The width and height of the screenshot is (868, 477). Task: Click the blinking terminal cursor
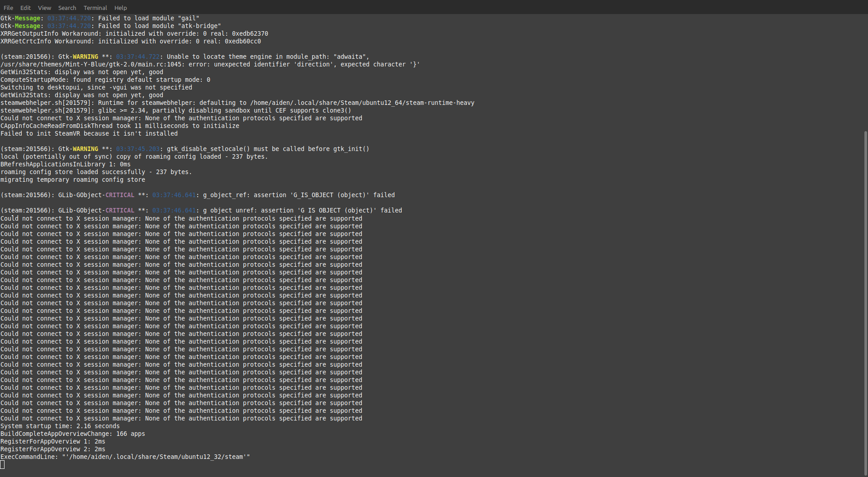click(3, 464)
